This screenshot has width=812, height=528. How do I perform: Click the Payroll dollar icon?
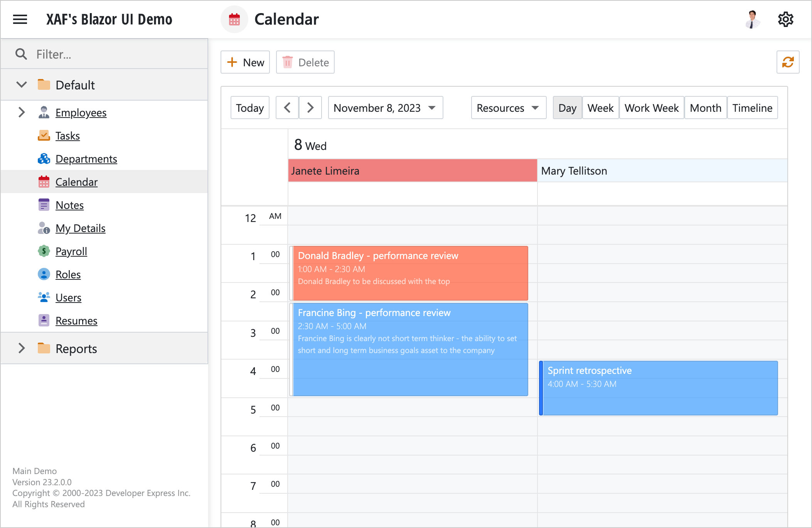pyautogui.click(x=44, y=251)
